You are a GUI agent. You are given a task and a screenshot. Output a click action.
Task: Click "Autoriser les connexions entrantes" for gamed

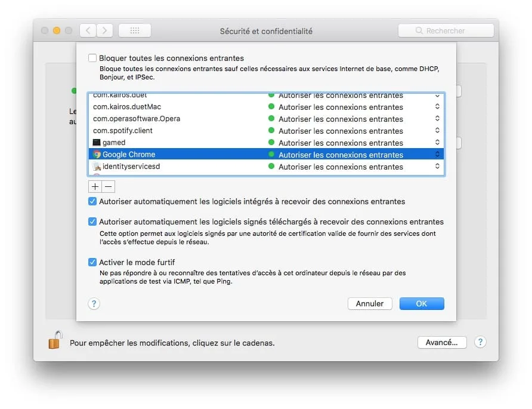(341, 143)
